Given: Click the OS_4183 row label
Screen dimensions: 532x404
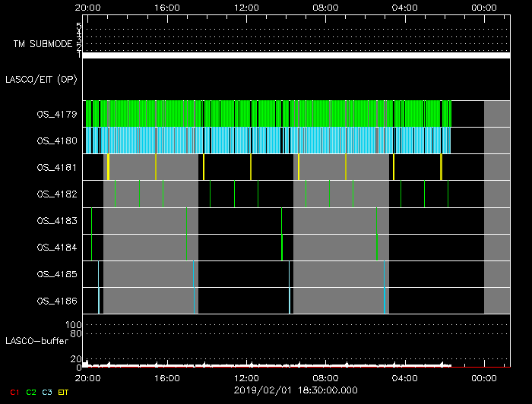Looking at the screenshot, I should [x=57, y=220].
